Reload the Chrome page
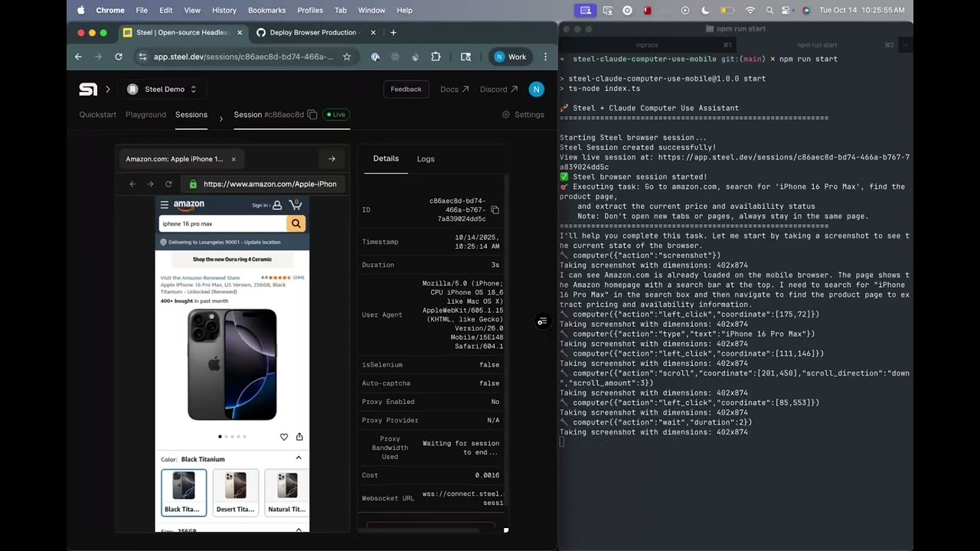 point(119,57)
